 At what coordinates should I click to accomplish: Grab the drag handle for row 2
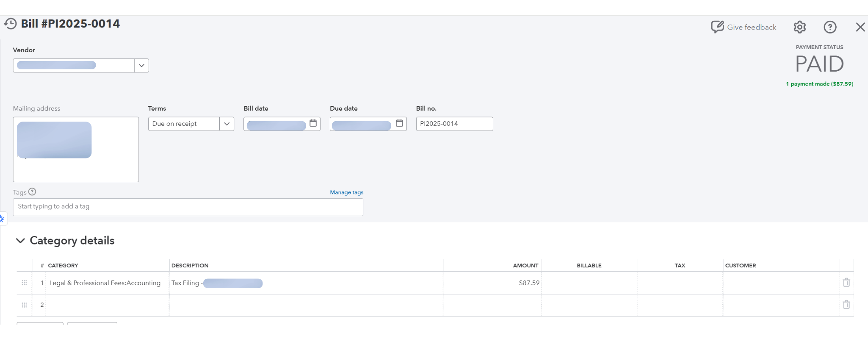tap(24, 305)
